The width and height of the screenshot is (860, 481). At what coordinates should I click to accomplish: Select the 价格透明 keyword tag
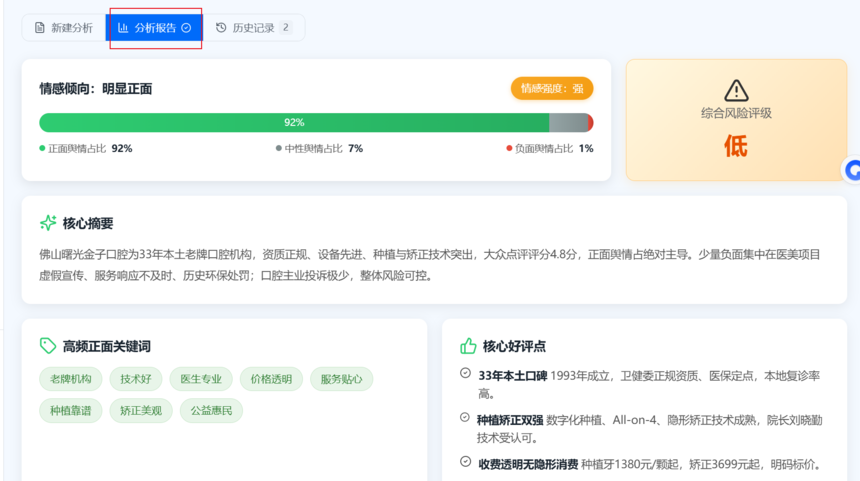click(x=271, y=379)
